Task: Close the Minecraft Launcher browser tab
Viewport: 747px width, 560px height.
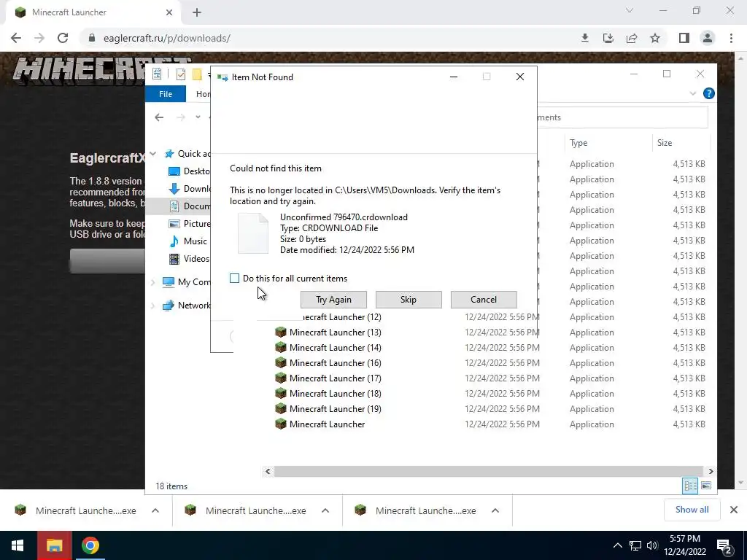Action: [x=169, y=12]
